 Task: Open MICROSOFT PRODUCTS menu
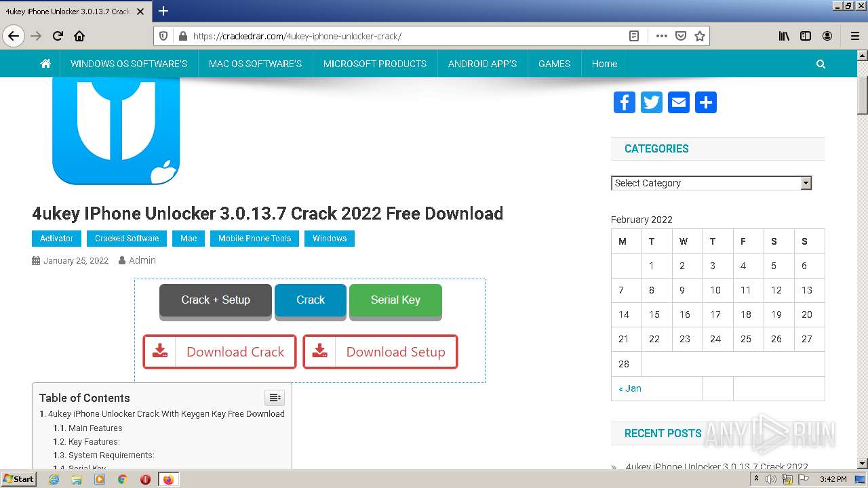[x=375, y=64]
